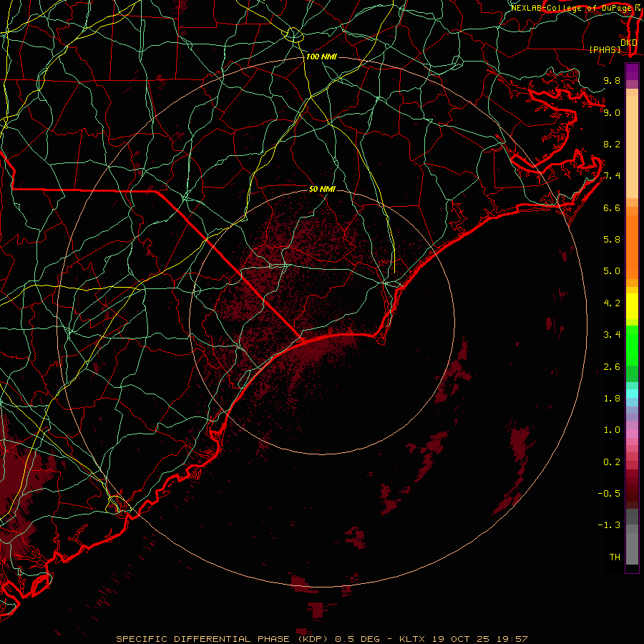Click the 1.8 scale value

[x=612, y=399]
